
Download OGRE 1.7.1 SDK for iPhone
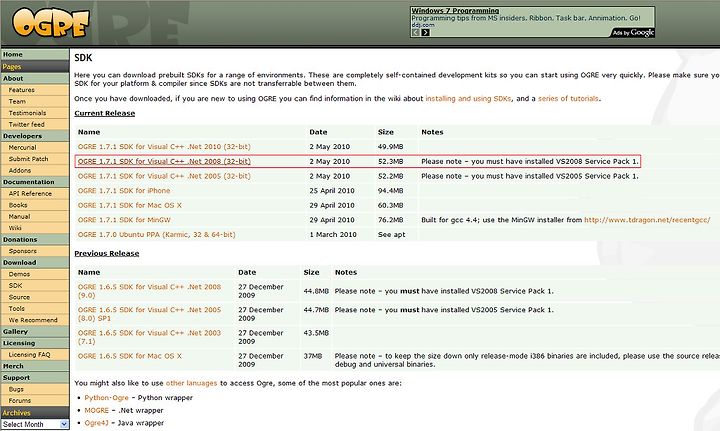[x=124, y=190]
